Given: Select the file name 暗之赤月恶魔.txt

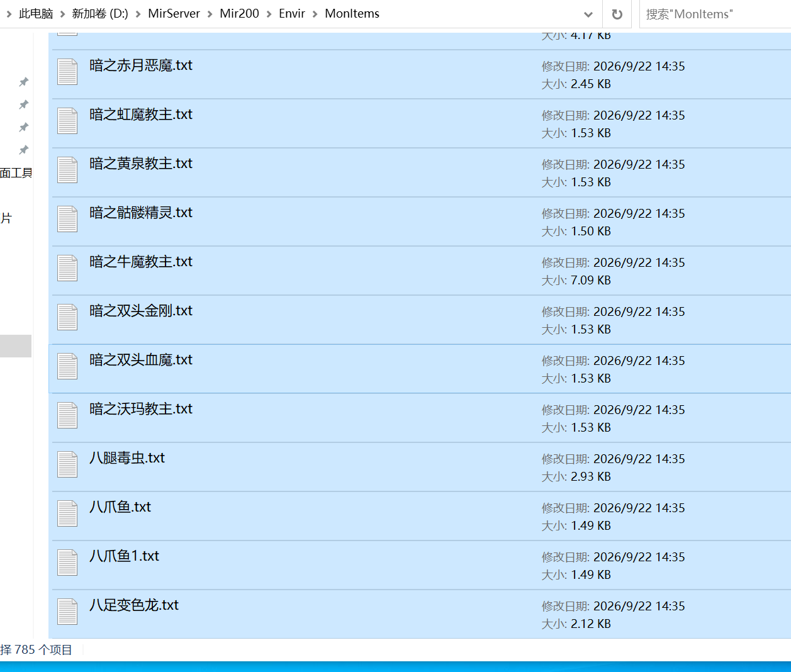Looking at the screenshot, I should pyautogui.click(x=141, y=65).
